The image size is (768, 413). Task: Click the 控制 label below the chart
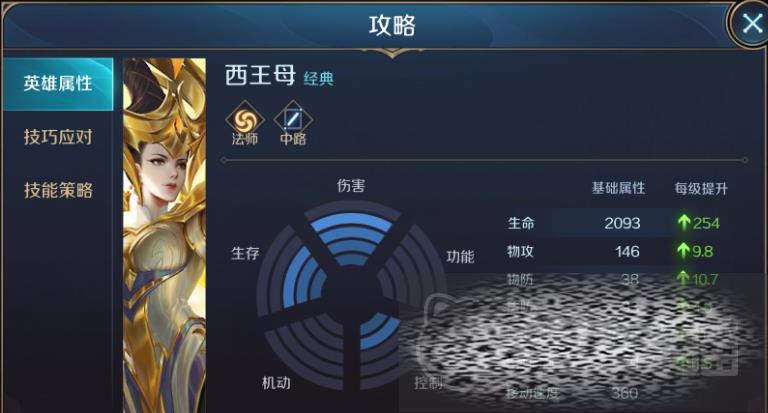pyautogui.click(x=429, y=383)
